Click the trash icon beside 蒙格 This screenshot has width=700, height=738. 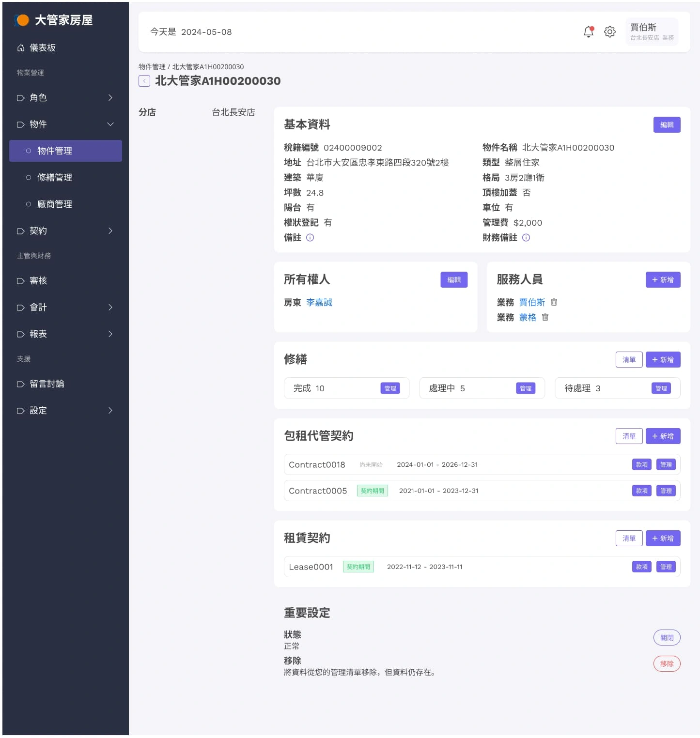click(x=545, y=318)
